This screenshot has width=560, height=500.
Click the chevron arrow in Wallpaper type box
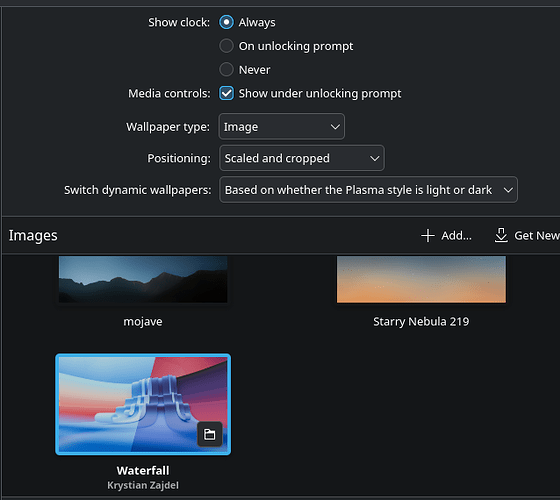[x=335, y=127]
